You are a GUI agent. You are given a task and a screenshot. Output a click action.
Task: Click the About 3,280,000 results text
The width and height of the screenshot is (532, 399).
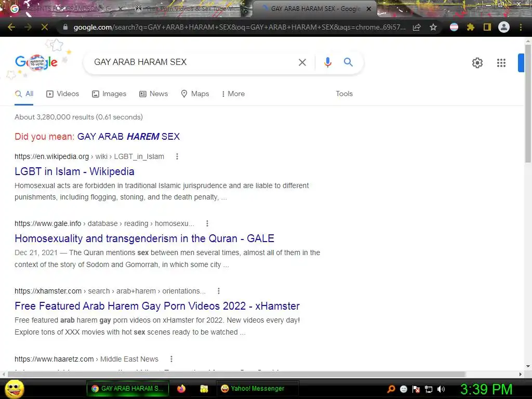79,117
